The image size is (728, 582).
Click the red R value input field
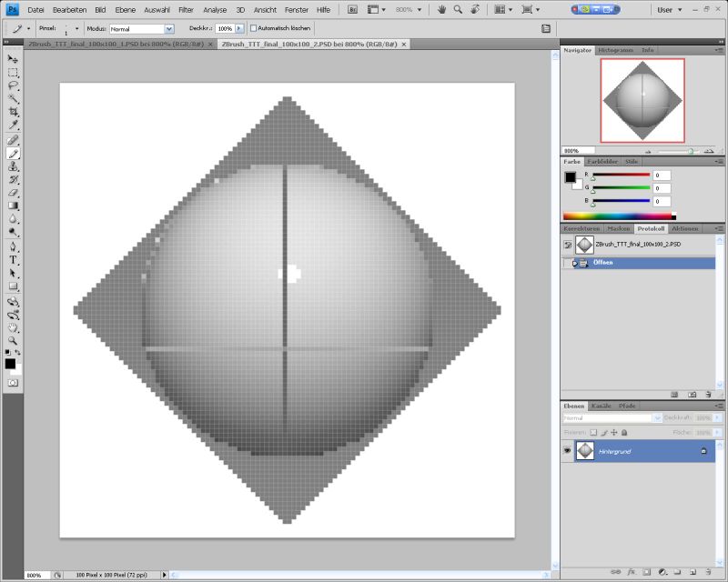click(661, 175)
